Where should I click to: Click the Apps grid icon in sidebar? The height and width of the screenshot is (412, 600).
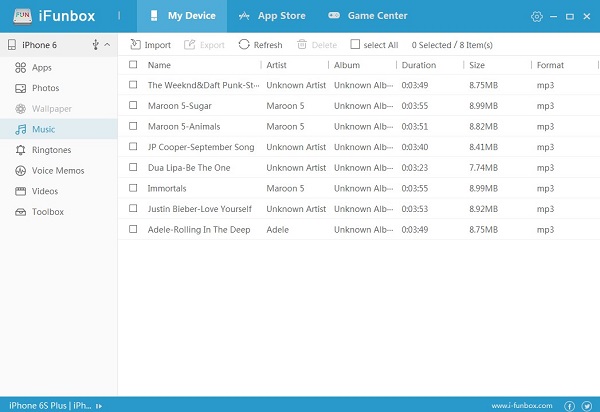pyautogui.click(x=20, y=68)
